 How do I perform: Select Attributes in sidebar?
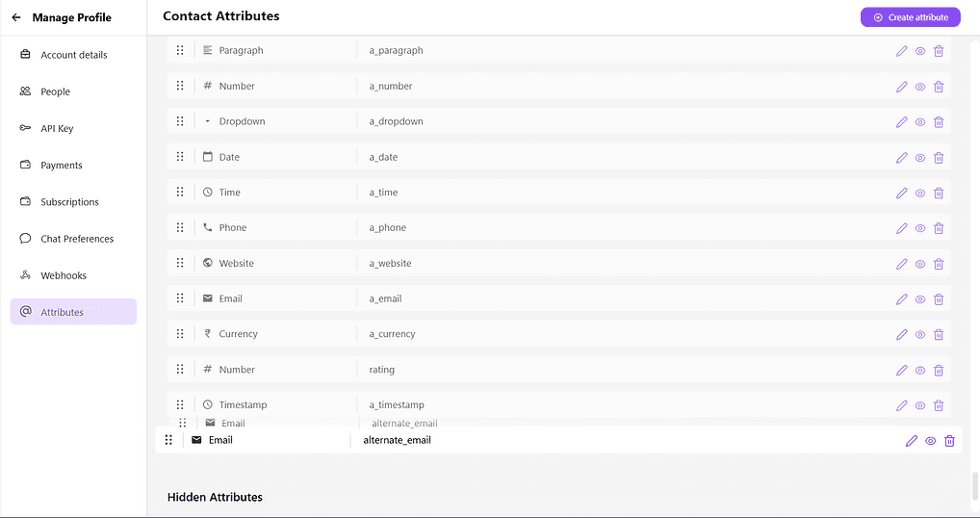pos(73,312)
